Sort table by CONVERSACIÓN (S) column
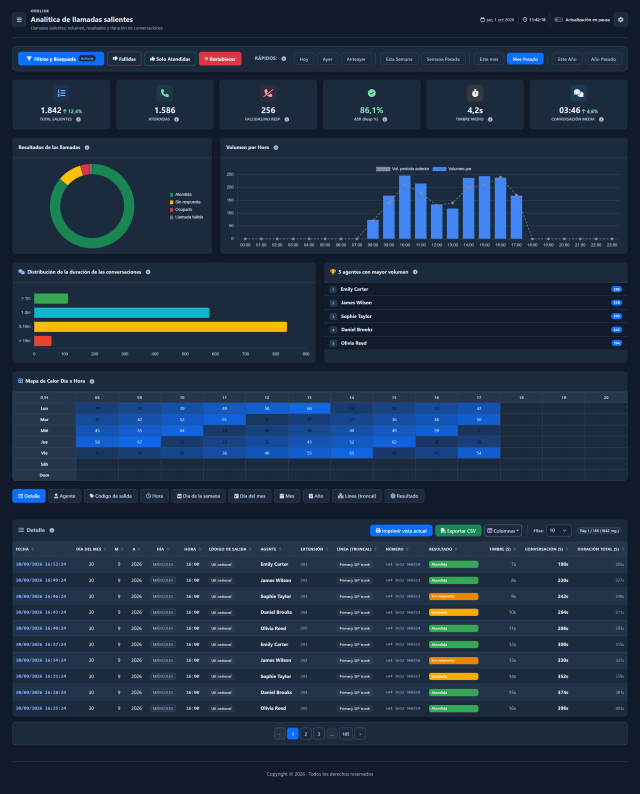Viewport: 640px width, 794px height. coord(546,549)
